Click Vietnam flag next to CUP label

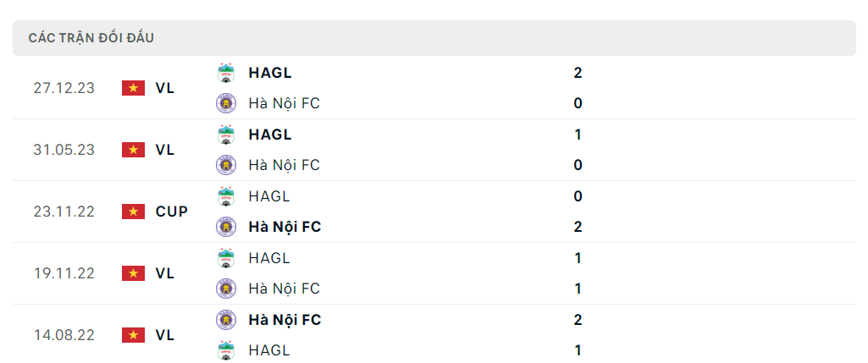tap(133, 212)
